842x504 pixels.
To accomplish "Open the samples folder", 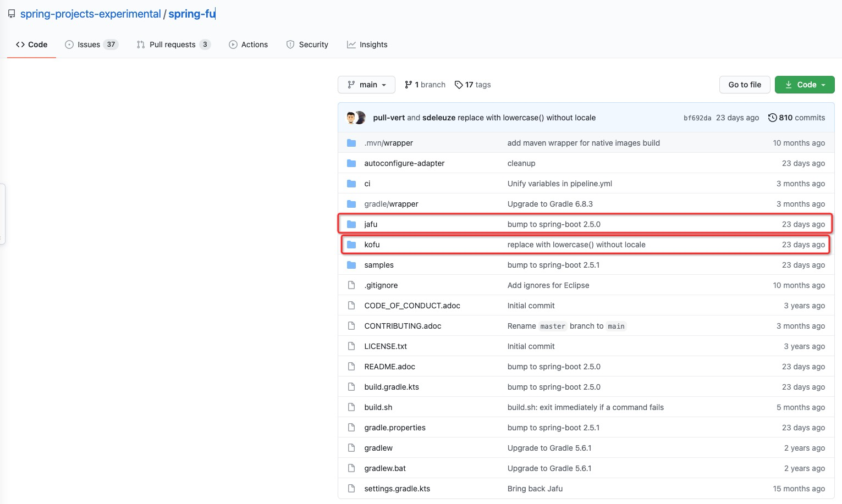I will [x=379, y=265].
